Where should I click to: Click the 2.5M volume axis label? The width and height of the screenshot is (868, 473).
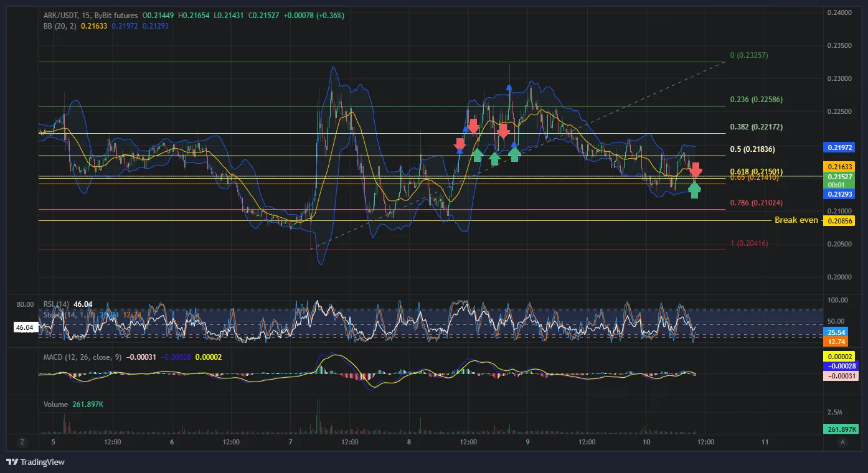coord(834,413)
